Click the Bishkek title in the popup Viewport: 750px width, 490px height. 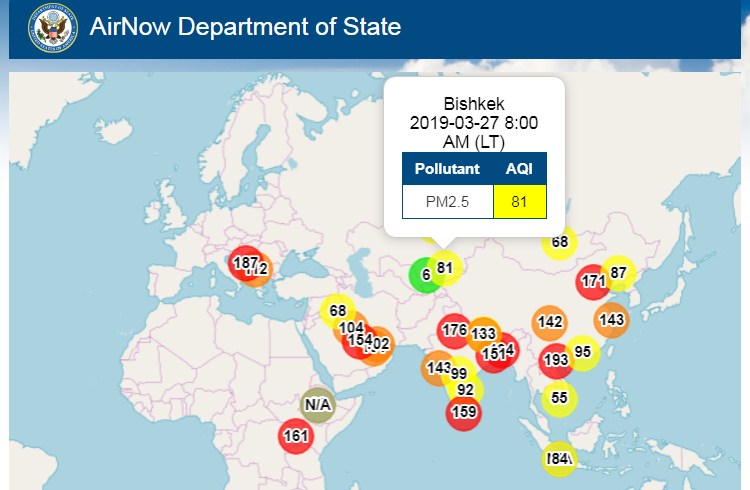coord(474,104)
